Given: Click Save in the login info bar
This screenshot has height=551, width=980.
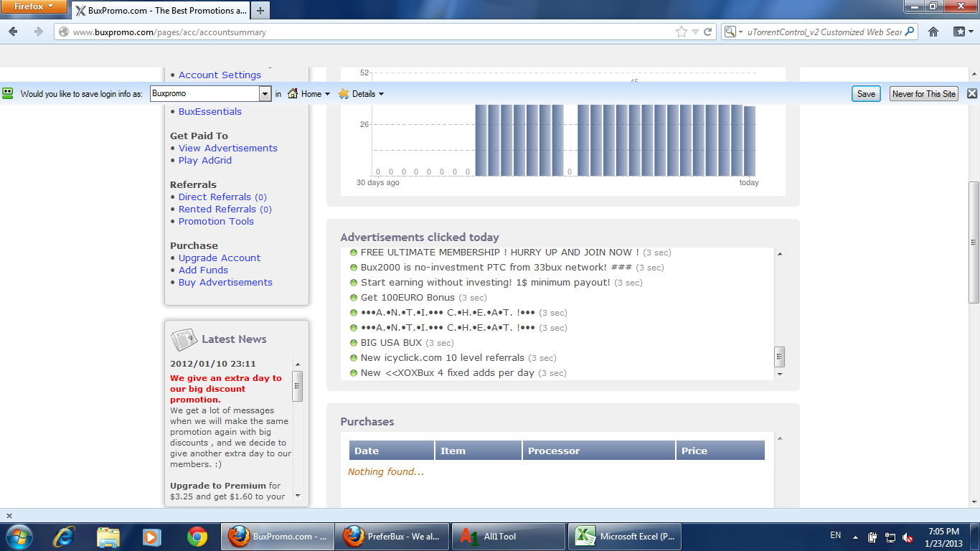Looking at the screenshot, I should coord(866,94).
